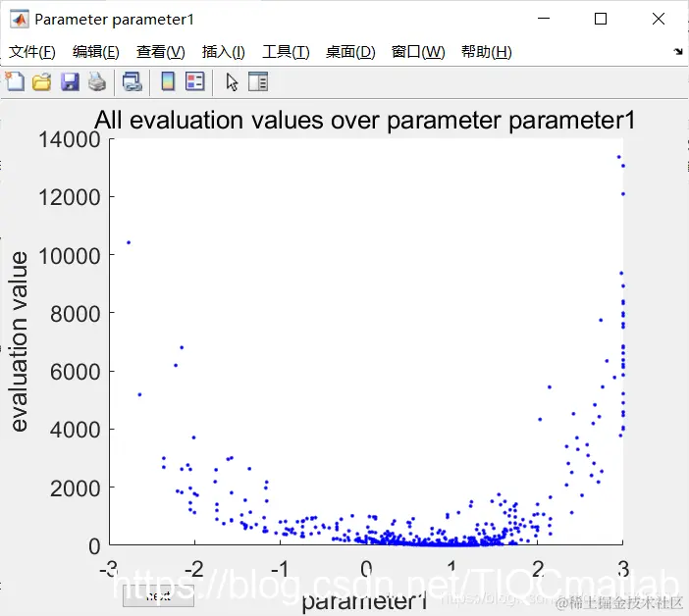Viewport: 689px width, 616px height.
Task: Print the figure using the printer icon
Action: [97, 82]
